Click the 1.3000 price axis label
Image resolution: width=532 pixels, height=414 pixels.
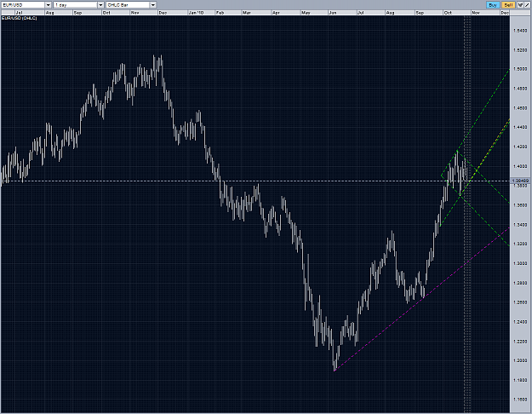tap(520, 263)
